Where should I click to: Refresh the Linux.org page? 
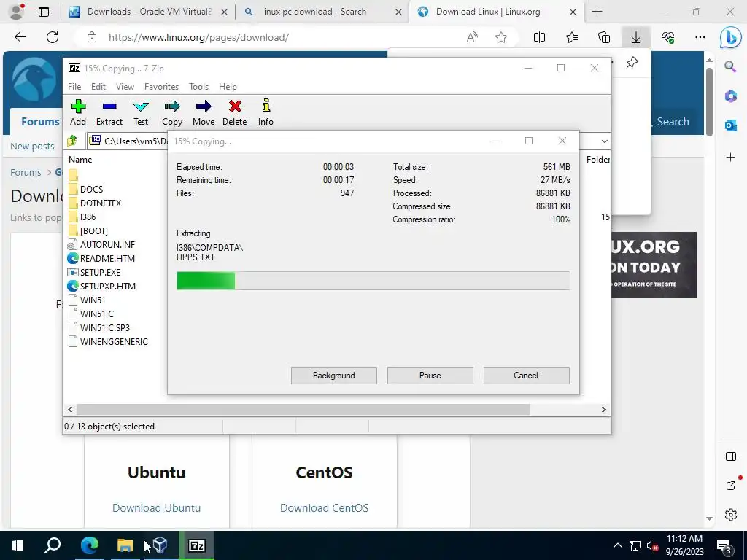click(53, 37)
